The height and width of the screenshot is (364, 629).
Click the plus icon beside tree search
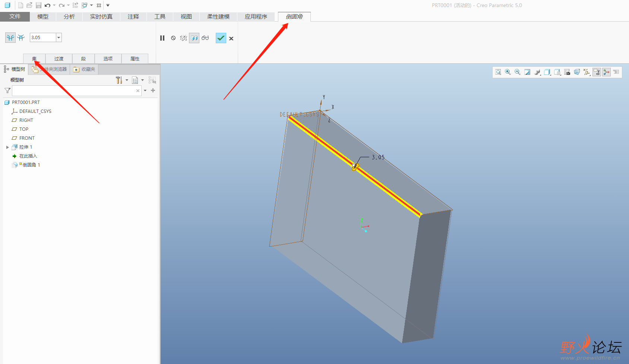[153, 91]
